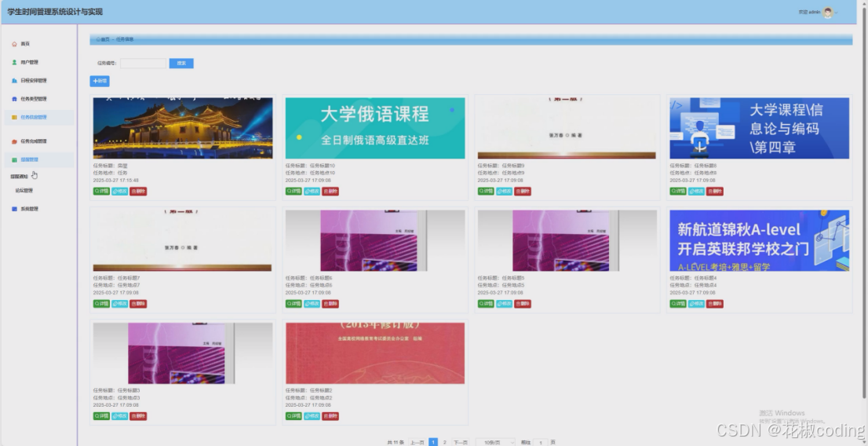Click the green icon beside 提醒管理
Screen dimensions: 868x446
14,159
